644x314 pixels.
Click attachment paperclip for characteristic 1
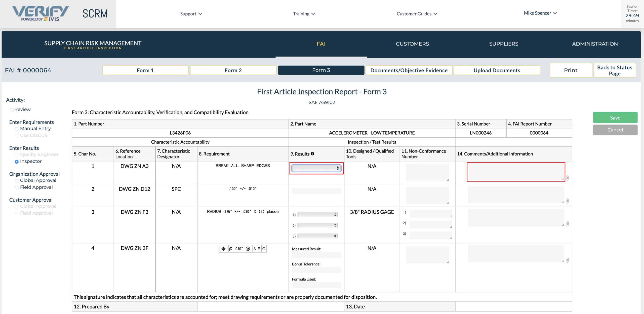pyautogui.click(x=568, y=178)
